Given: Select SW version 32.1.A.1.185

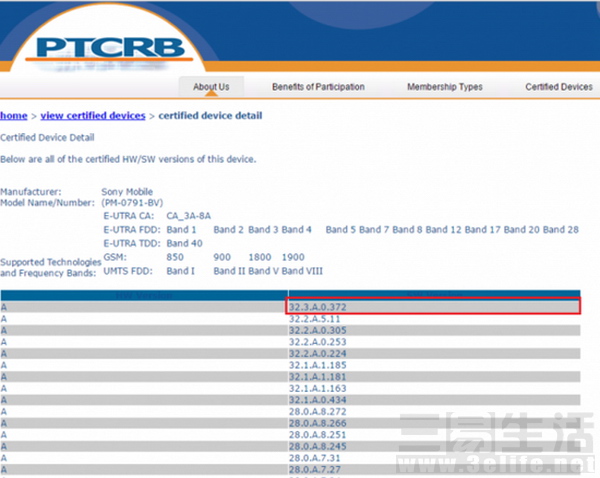Looking at the screenshot, I should [317, 365].
